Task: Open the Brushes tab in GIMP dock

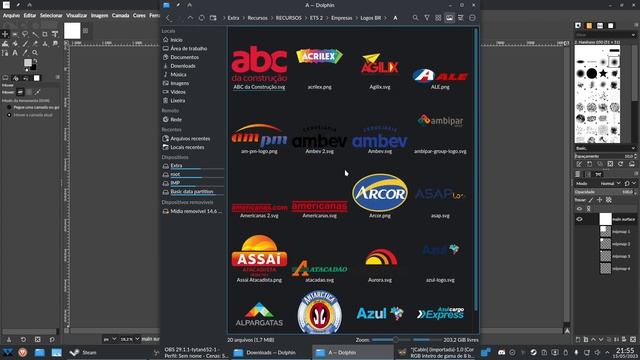Action: pyautogui.click(x=578, y=25)
